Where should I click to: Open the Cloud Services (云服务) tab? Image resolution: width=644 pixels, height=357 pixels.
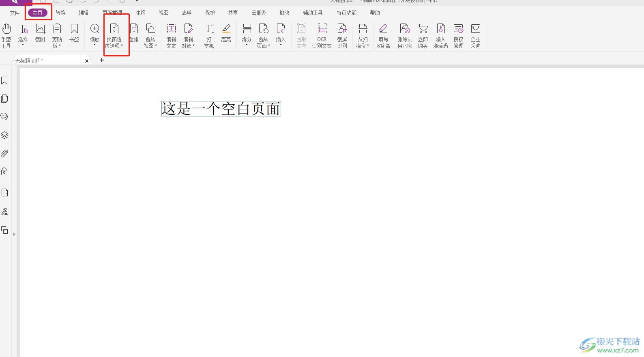click(259, 13)
